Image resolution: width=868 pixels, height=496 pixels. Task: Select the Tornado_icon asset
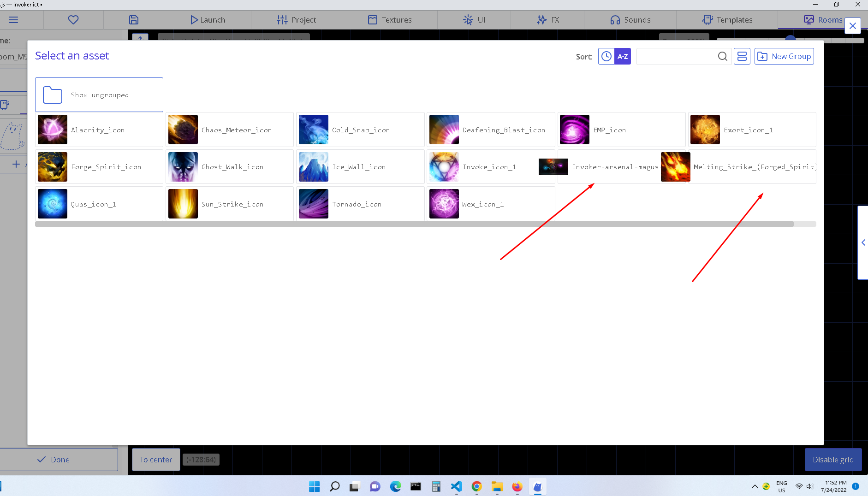tap(360, 204)
